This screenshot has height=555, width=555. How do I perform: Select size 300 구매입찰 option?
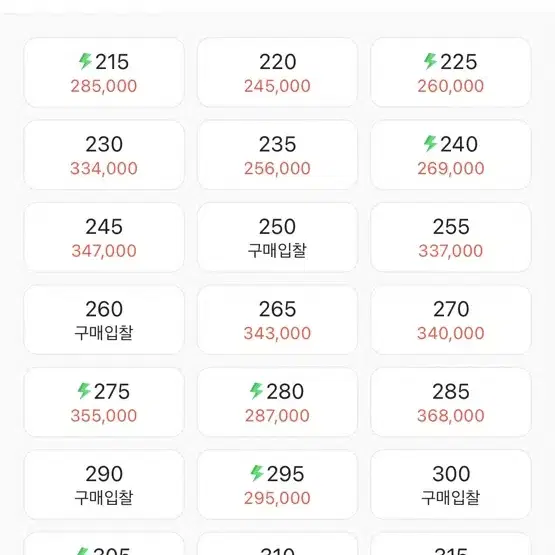pyautogui.click(x=451, y=485)
